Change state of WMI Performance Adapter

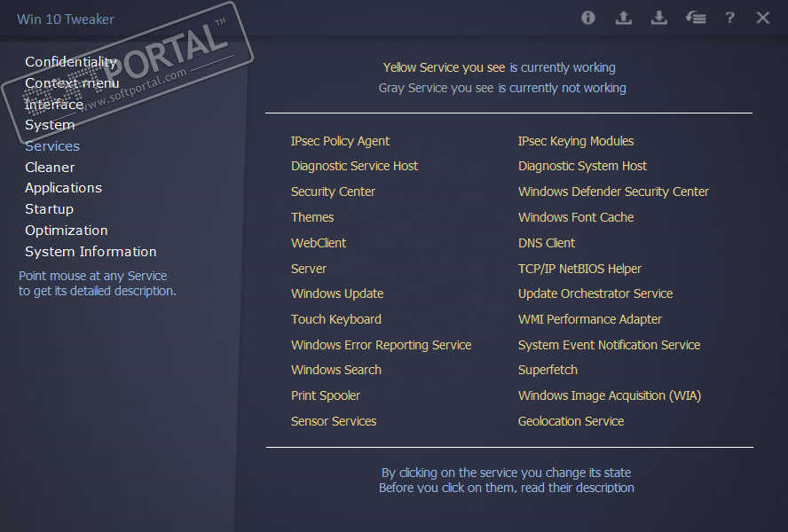pyautogui.click(x=590, y=319)
